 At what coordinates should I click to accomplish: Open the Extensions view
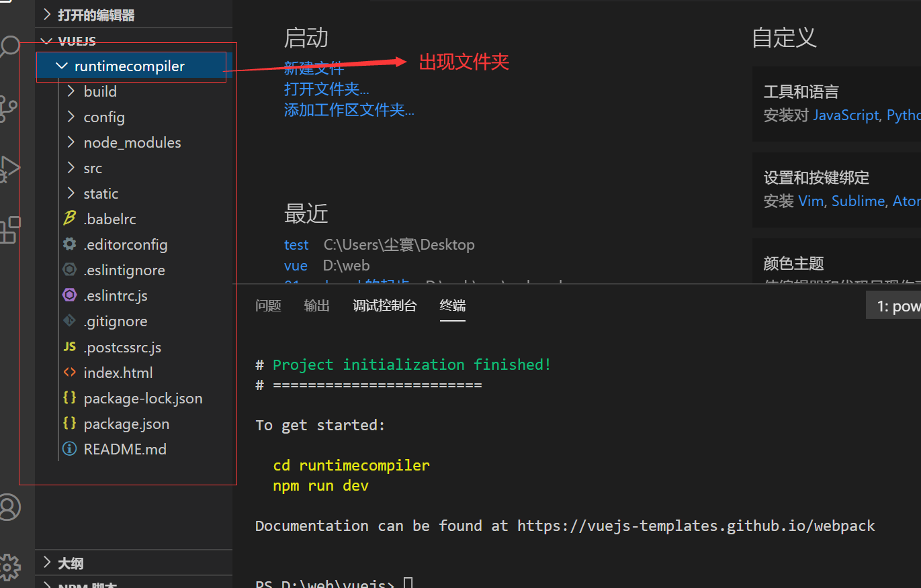(x=9, y=230)
